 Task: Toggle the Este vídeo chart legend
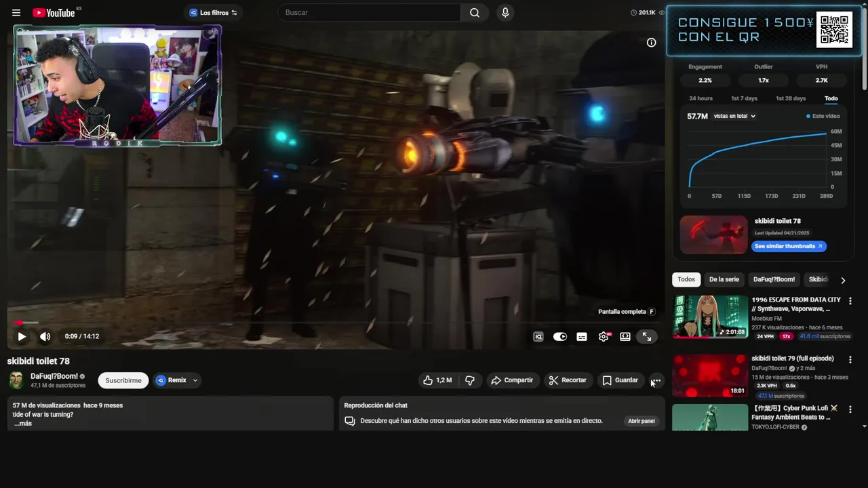[x=823, y=117]
